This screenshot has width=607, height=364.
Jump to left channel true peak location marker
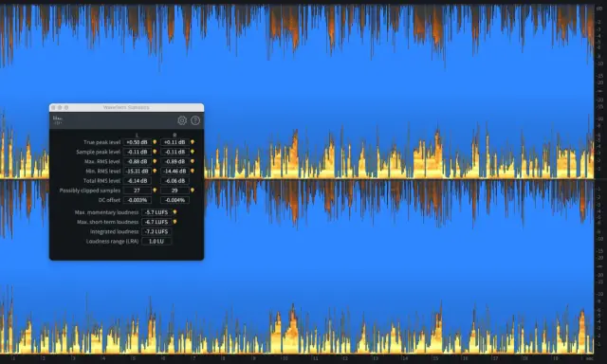click(155, 142)
